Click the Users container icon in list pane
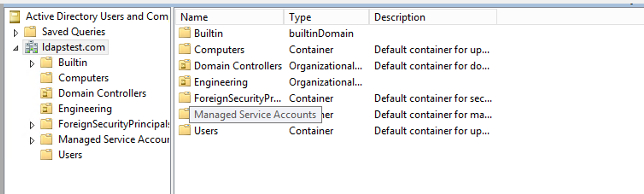The height and width of the screenshot is (194, 644). (184, 131)
